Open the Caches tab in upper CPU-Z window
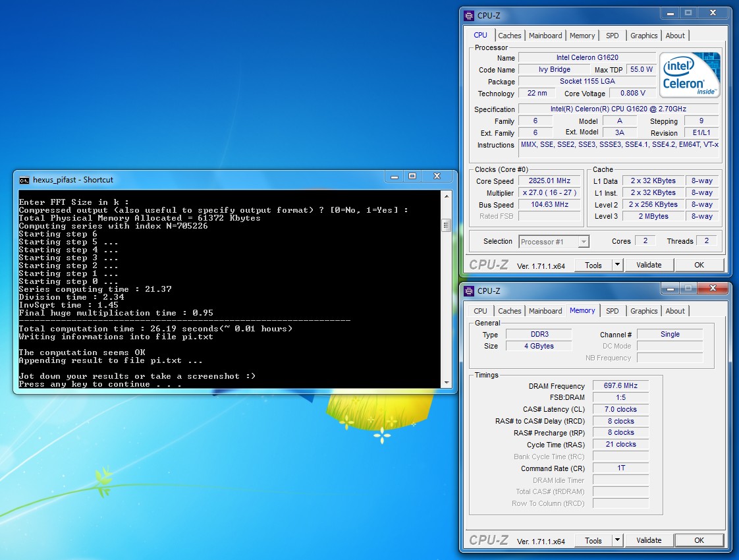The image size is (739, 560). (510, 36)
